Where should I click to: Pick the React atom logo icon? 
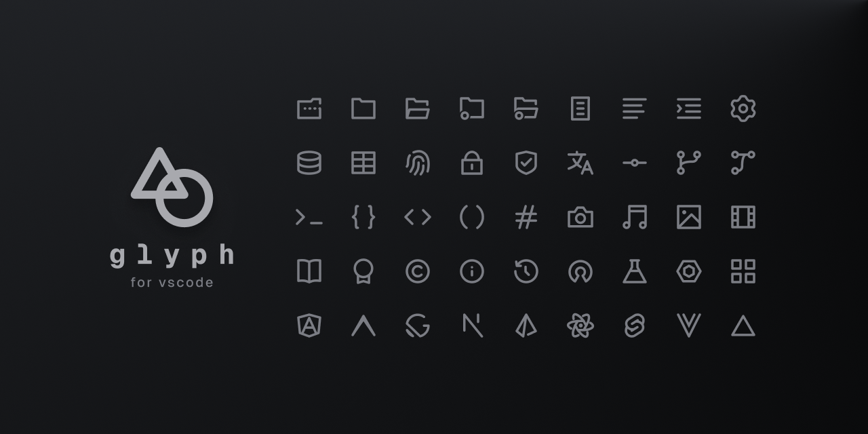coord(580,325)
